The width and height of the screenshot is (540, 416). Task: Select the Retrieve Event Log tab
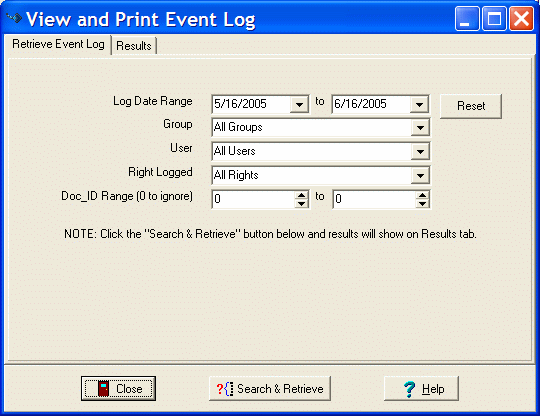[x=58, y=44]
